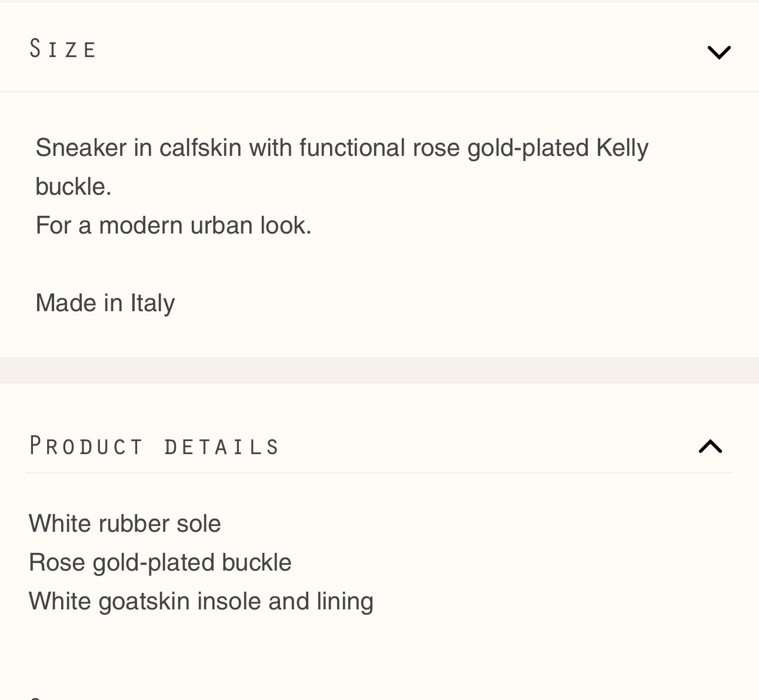This screenshot has height=700, width=759.
Task: Tap the 'For a modern urban look.' sentence
Action: [174, 226]
